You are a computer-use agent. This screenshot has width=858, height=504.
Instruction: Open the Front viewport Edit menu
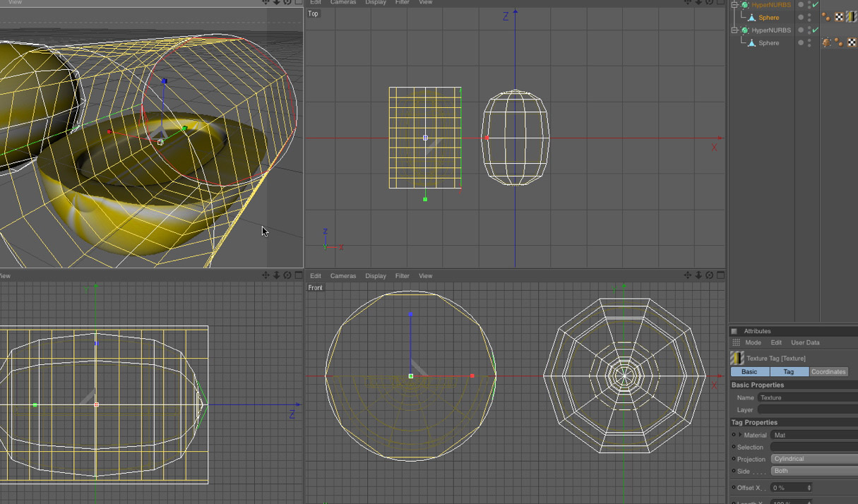tap(316, 276)
